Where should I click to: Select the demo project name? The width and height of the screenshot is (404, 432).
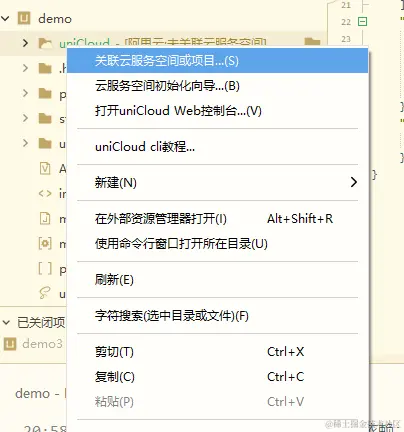(x=55, y=19)
